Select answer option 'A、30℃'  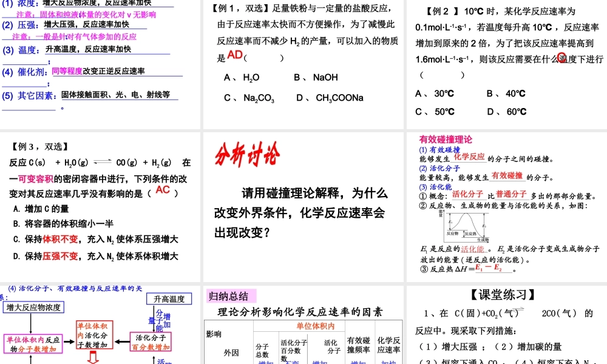435,93
